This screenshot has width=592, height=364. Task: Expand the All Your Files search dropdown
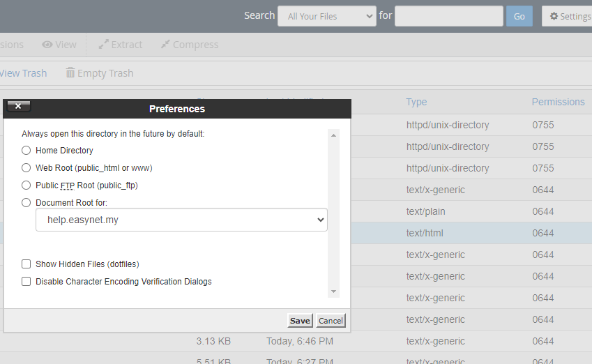[x=326, y=16]
